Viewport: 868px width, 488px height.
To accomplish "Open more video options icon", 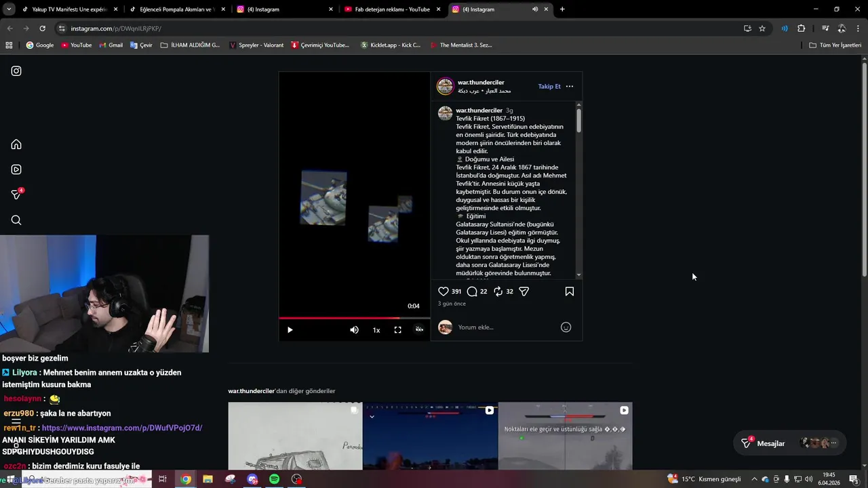I will [x=419, y=329].
